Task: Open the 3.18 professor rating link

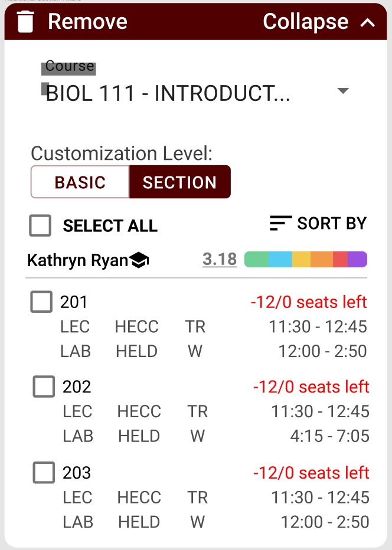Action: (x=220, y=259)
